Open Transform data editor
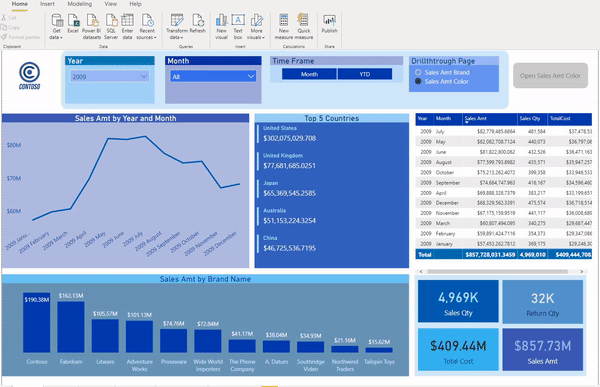Screen dimensions: 600x387 [177, 27]
